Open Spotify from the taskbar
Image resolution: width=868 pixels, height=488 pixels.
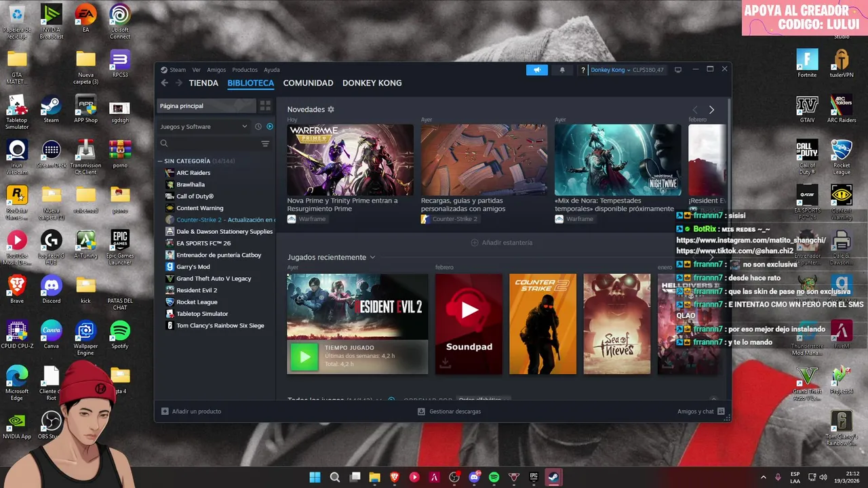pos(494,477)
